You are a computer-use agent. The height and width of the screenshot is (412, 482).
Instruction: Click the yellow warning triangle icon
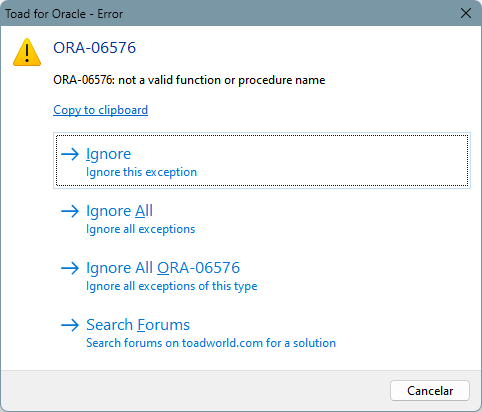tap(27, 52)
